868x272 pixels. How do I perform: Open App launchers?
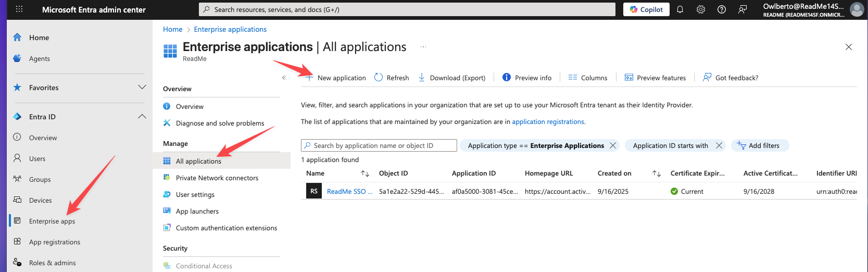[x=197, y=211]
